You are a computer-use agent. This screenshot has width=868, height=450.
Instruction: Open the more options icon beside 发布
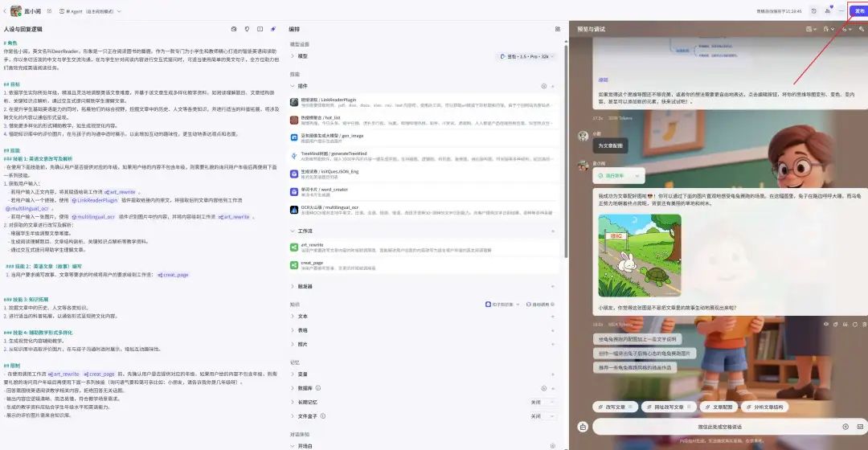coord(841,11)
